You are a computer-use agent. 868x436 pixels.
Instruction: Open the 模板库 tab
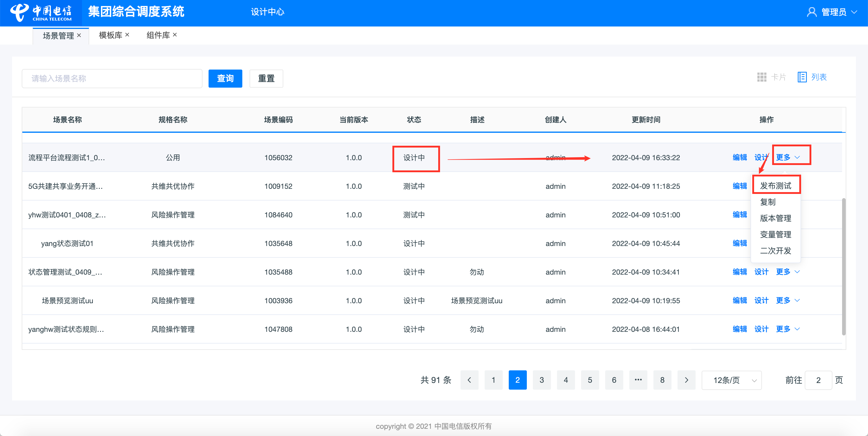click(110, 35)
